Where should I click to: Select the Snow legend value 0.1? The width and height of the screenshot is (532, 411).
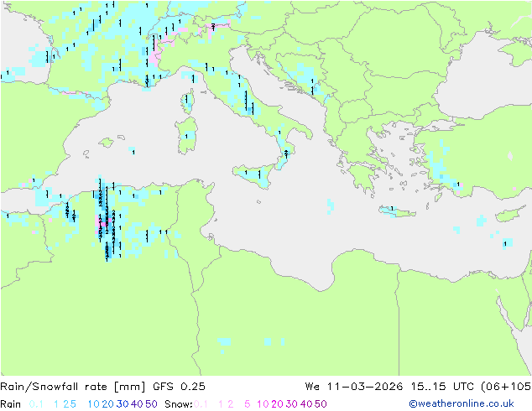[201, 404]
